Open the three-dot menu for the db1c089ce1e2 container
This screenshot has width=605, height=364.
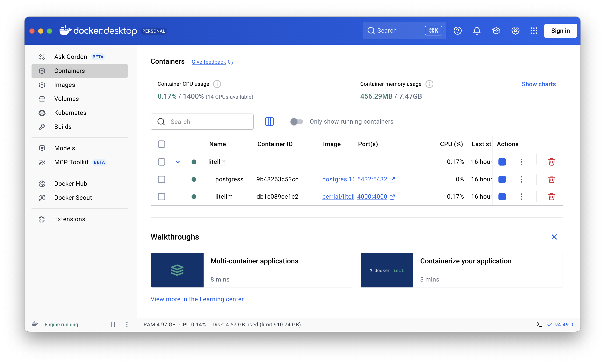tap(521, 197)
